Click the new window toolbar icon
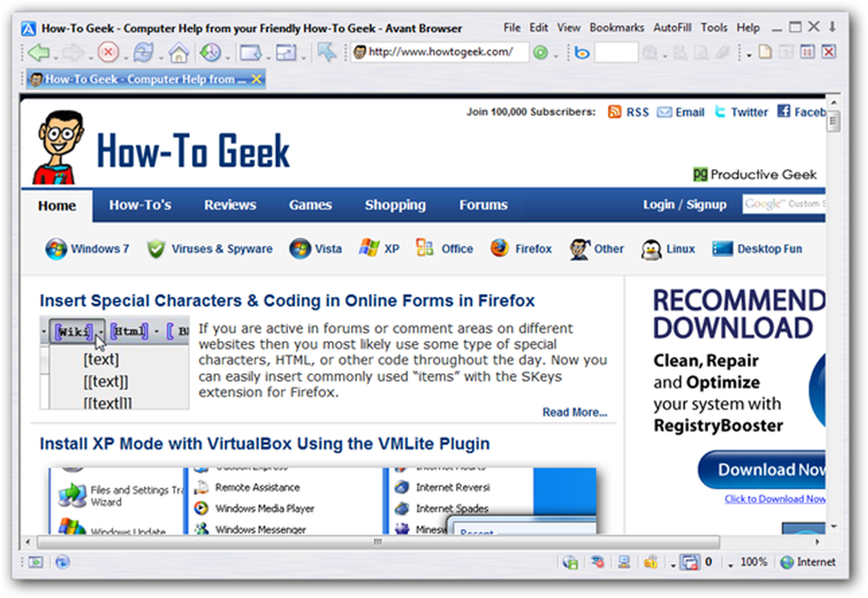Image resolution: width=868 pixels, height=598 pixels. point(250,53)
